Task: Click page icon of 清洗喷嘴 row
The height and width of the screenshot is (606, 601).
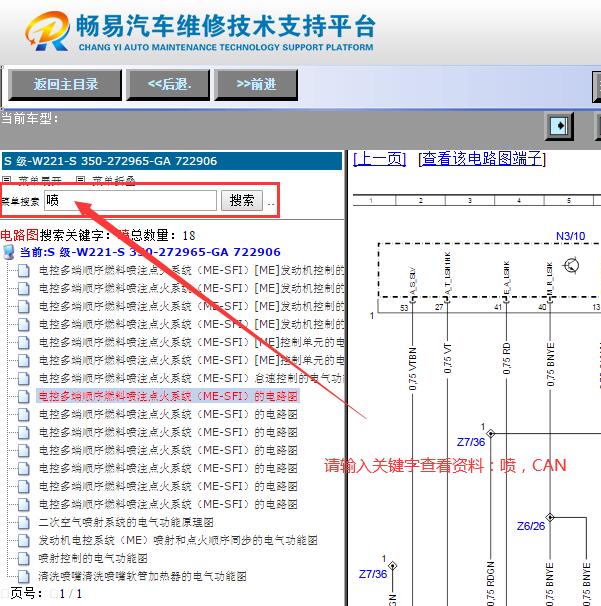Action: (x=24, y=577)
